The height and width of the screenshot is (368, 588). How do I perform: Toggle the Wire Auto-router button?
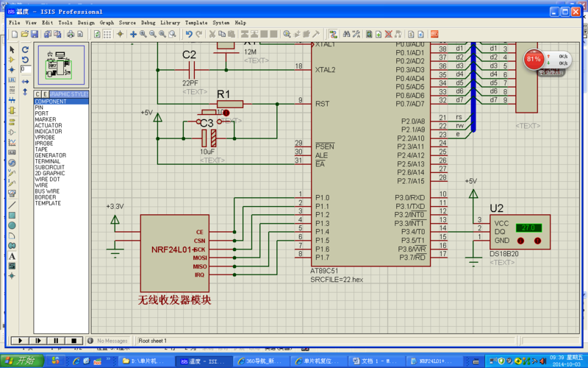point(333,34)
